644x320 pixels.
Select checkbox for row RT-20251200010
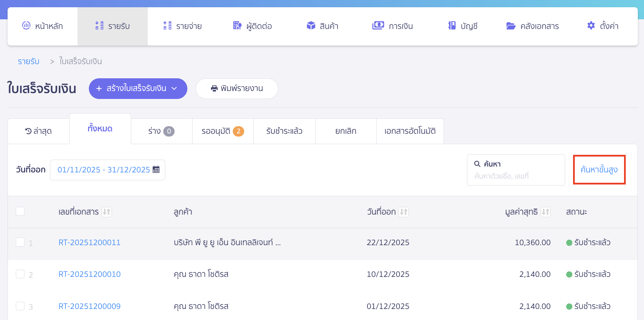pyautogui.click(x=20, y=274)
